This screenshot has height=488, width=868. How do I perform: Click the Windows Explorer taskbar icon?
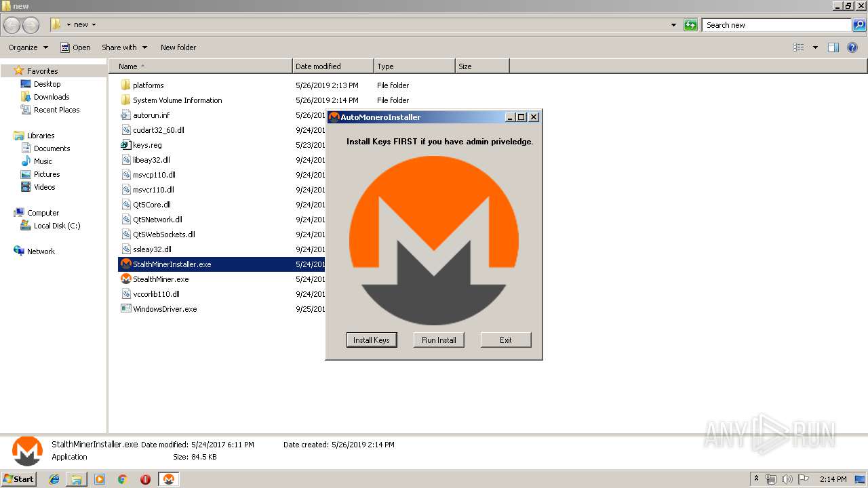(77, 479)
